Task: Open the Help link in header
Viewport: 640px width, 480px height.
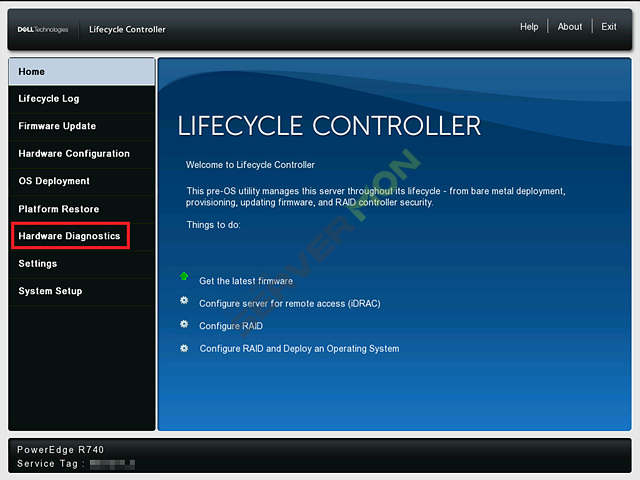Action: (x=529, y=27)
